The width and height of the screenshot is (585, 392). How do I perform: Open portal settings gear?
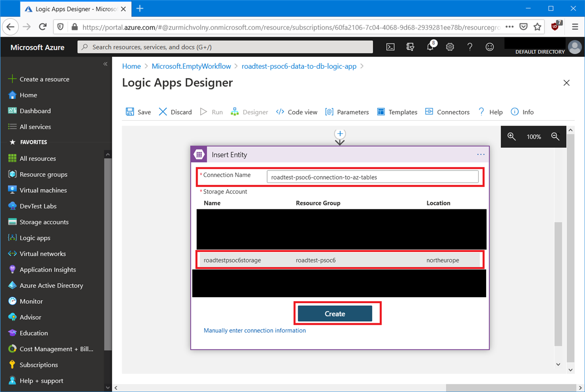[450, 47]
